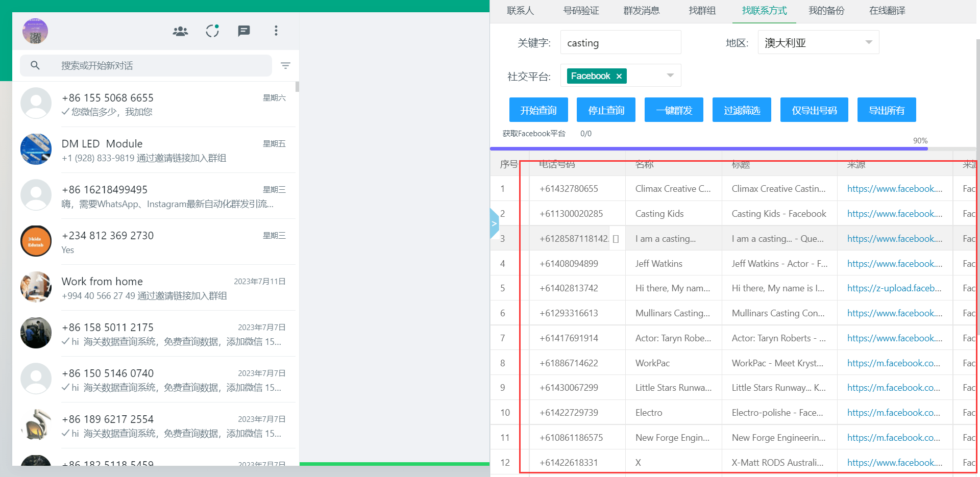
Task: Click the magnifier icon in chat search
Action: coord(35,65)
